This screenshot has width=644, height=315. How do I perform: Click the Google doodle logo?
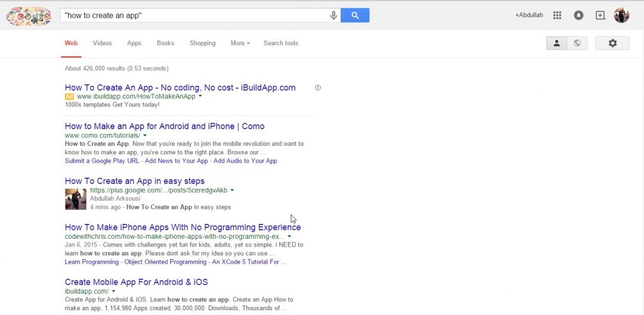(29, 16)
